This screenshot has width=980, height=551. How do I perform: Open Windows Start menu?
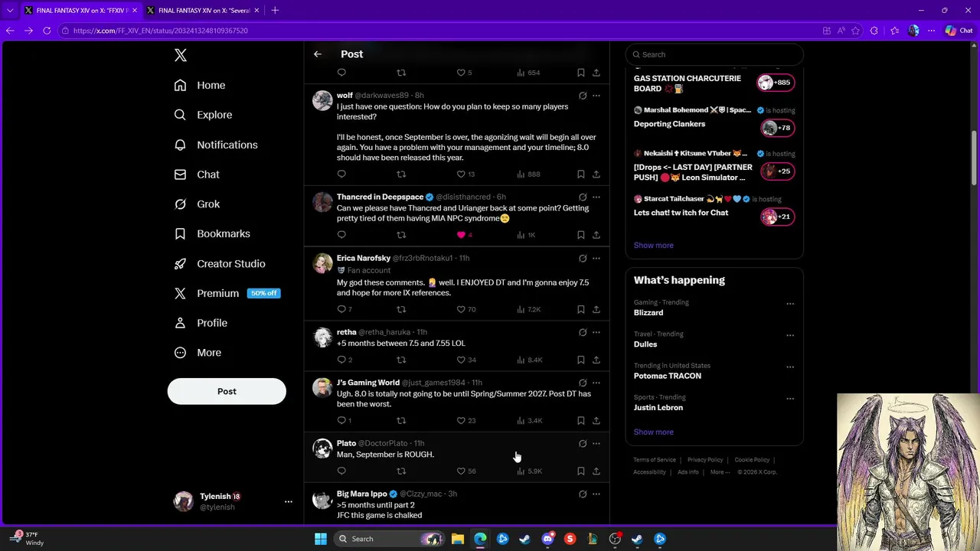pyautogui.click(x=321, y=539)
